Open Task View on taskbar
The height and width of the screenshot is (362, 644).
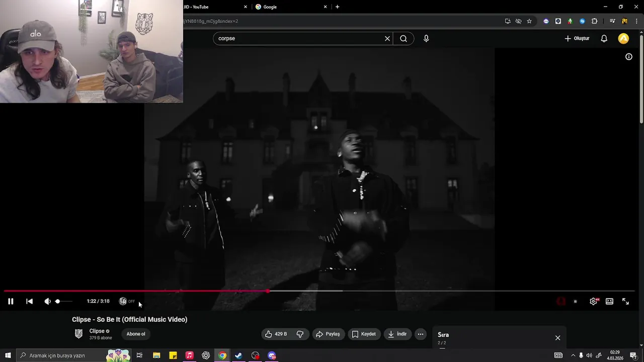(x=139, y=355)
